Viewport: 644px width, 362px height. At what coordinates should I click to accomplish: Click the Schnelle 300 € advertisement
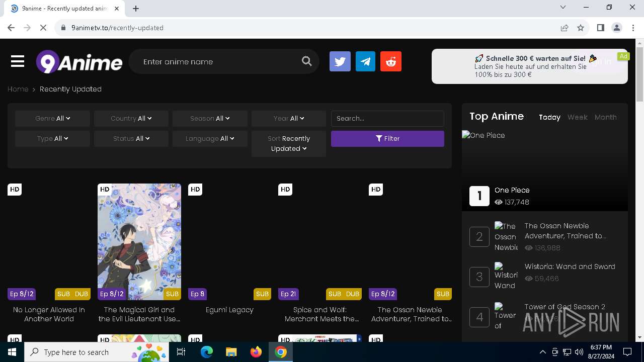coord(529,66)
